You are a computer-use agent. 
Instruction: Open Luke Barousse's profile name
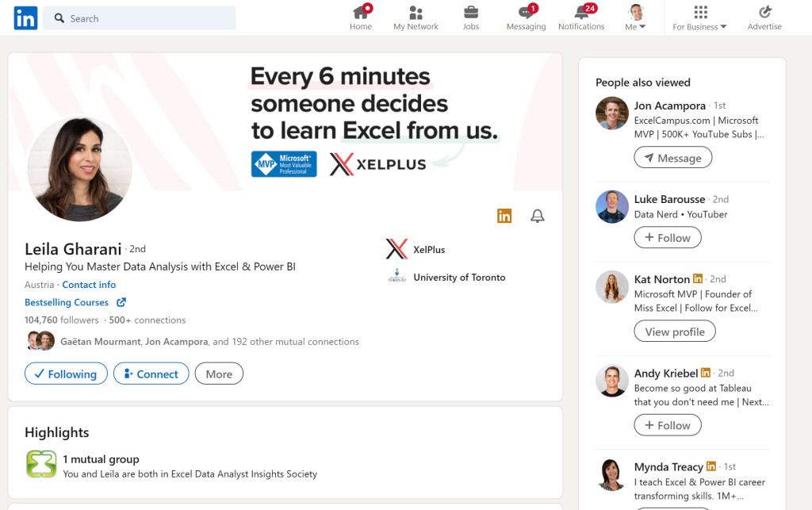click(x=669, y=199)
